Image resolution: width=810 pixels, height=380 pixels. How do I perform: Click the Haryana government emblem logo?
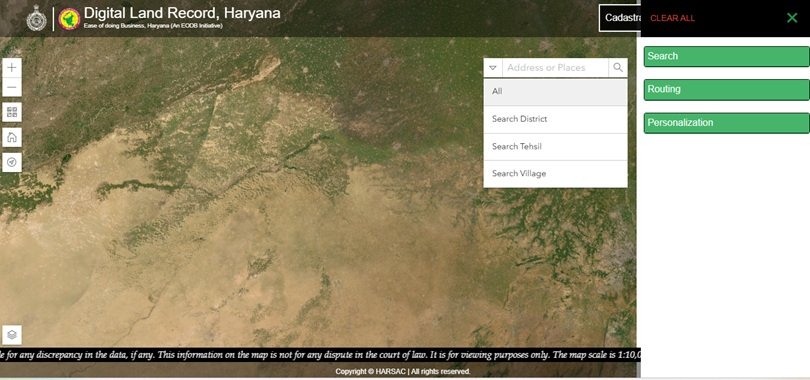coord(37,19)
